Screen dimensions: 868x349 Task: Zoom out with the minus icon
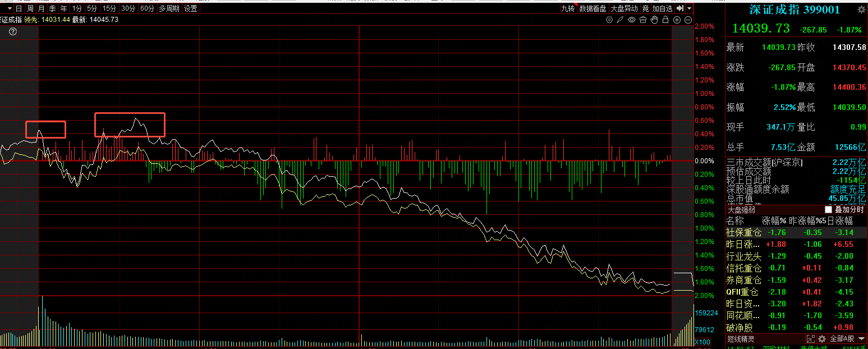[x=688, y=20]
